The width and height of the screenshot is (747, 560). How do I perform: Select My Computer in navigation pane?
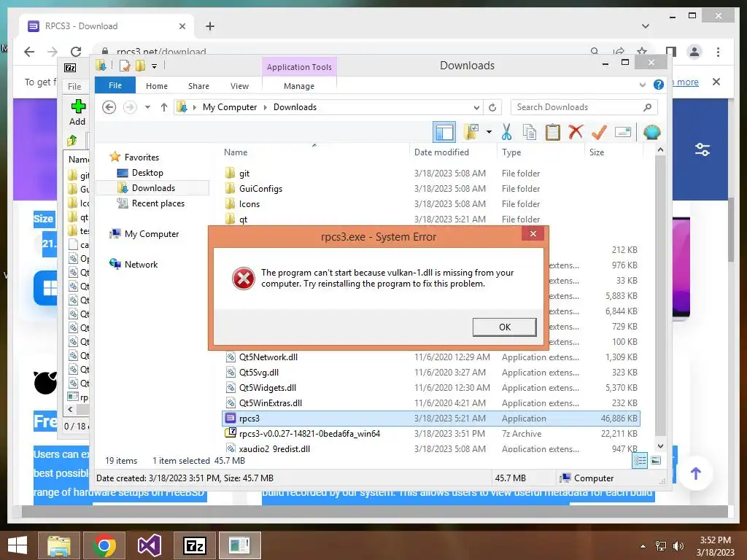[x=144, y=234]
